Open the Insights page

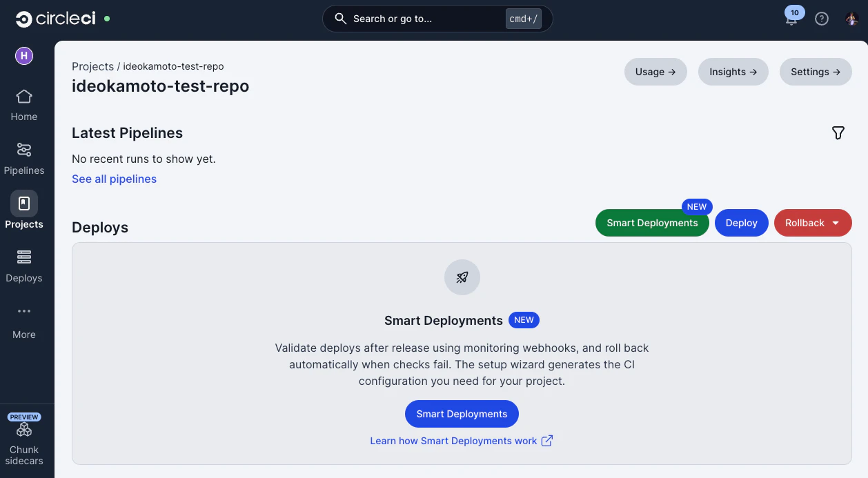733,72
